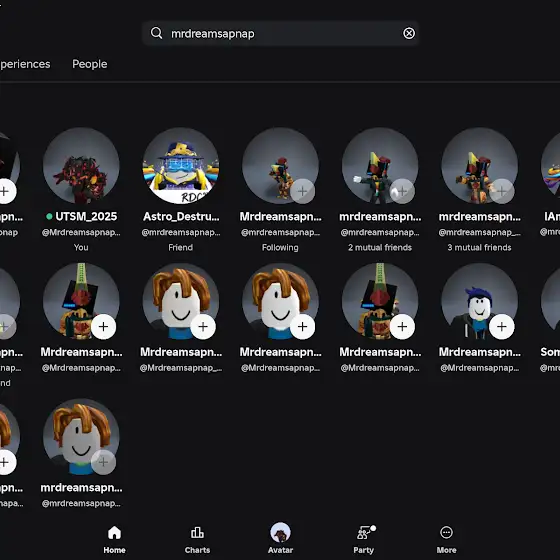Image resolution: width=560 pixels, height=560 pixels.
Task: Open the Avatar editor in the bottom bar
Action: pyautogui.click(x=280, y=539)
